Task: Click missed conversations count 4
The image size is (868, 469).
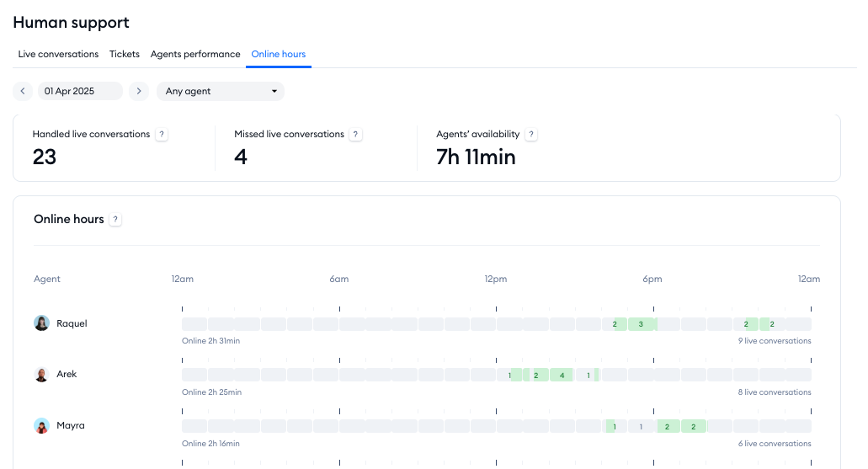Action: [240, 157]
